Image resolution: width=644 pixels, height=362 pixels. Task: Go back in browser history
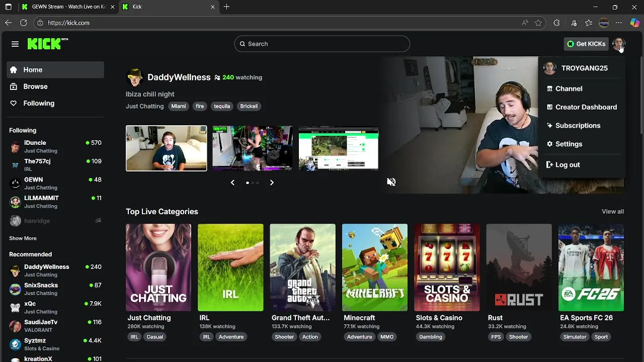tap(9, 23)
